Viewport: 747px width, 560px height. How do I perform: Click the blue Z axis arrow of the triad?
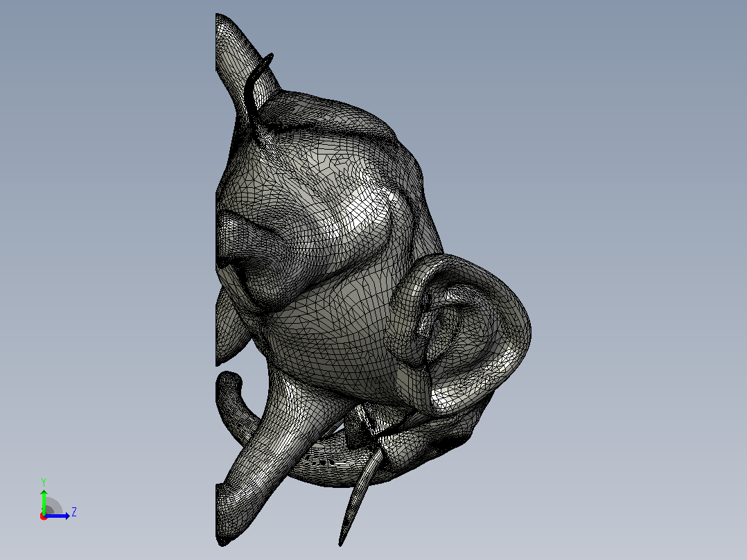tap(58, 516)
